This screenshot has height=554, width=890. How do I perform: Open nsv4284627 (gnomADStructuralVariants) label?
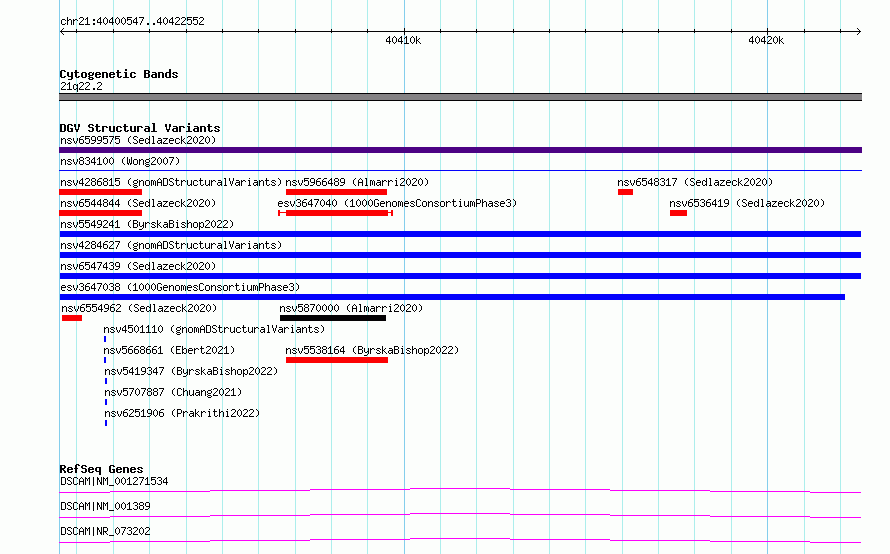tap(171, 245)
